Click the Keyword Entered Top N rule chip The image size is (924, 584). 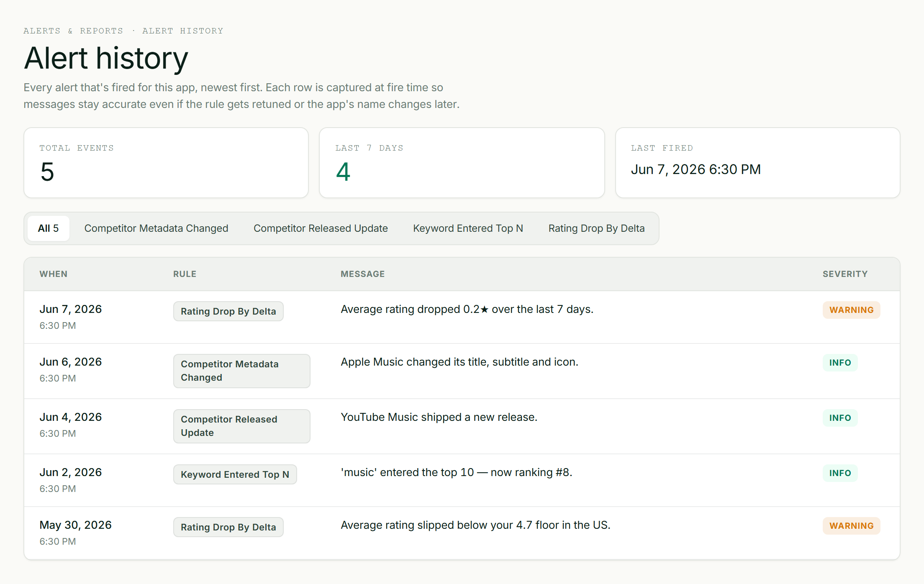(235, 474)
